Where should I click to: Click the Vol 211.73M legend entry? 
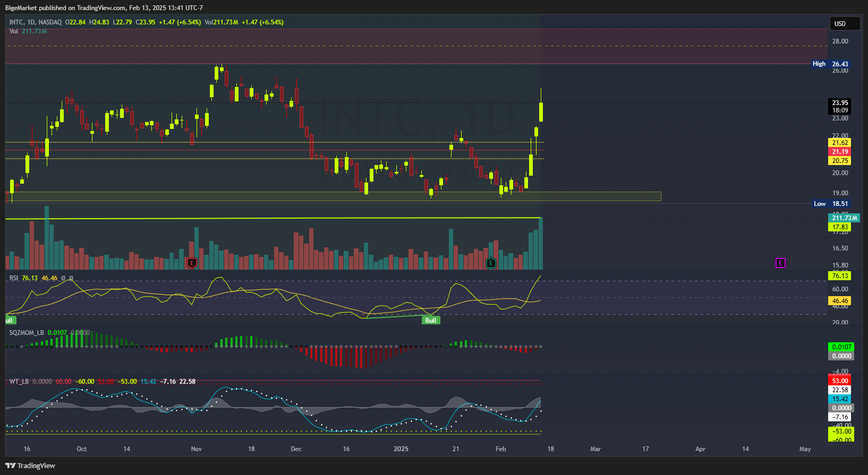[x=28, y=31]
